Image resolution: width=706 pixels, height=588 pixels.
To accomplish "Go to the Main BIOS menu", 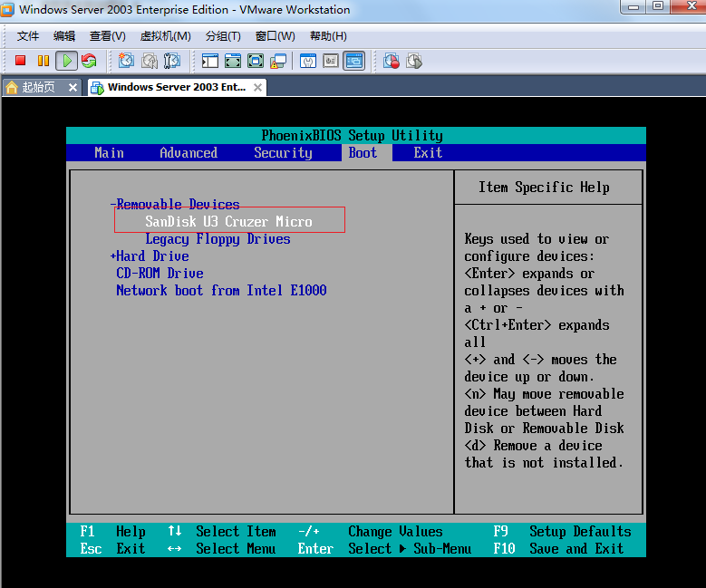I will coord(110,153).
